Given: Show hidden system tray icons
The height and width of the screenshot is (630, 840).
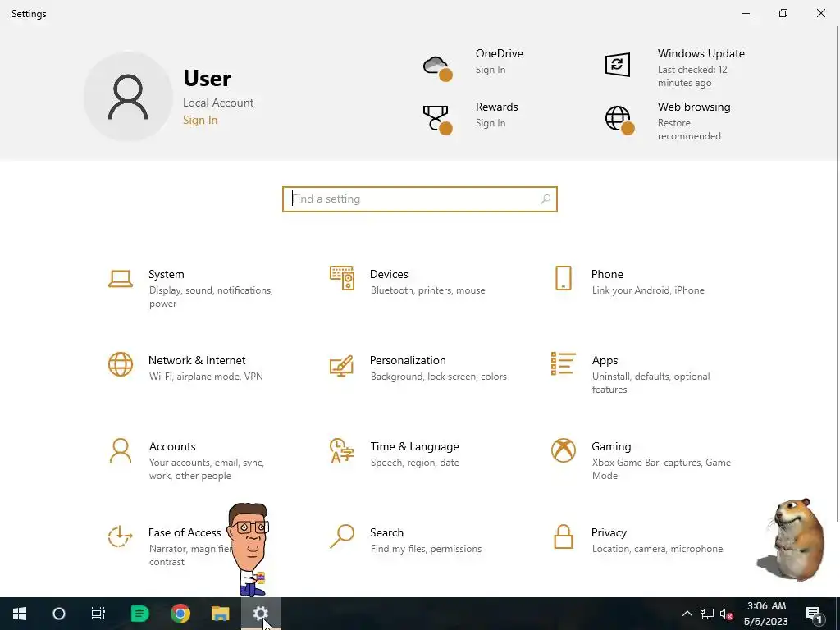Looking at the screenshot, I should coord(687,614).
